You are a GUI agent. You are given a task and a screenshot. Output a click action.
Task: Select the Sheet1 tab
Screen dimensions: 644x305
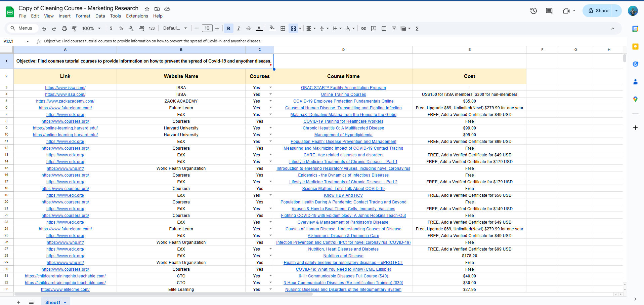tap(53, 302)
